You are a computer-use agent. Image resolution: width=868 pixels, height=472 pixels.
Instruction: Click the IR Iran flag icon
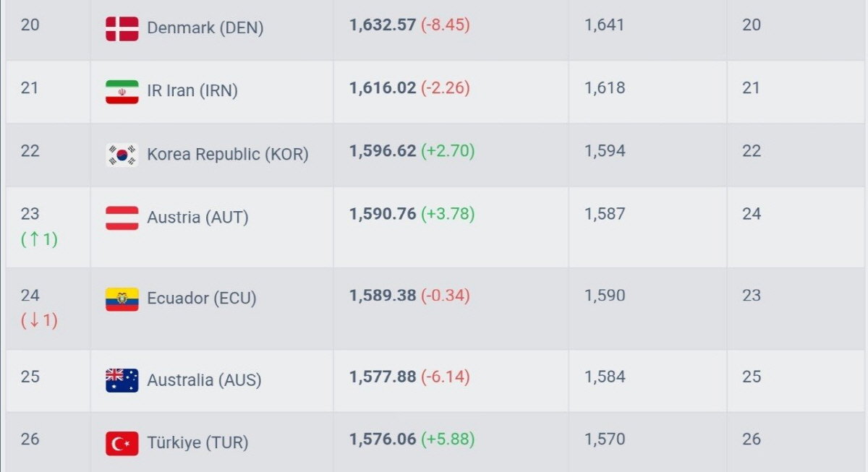122,92
